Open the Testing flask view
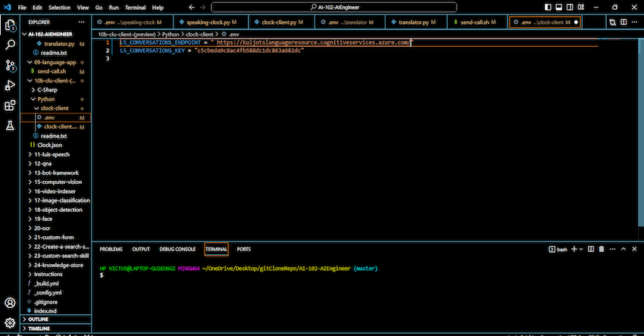The height and width of the screenshot is (336, 644). 10,126
